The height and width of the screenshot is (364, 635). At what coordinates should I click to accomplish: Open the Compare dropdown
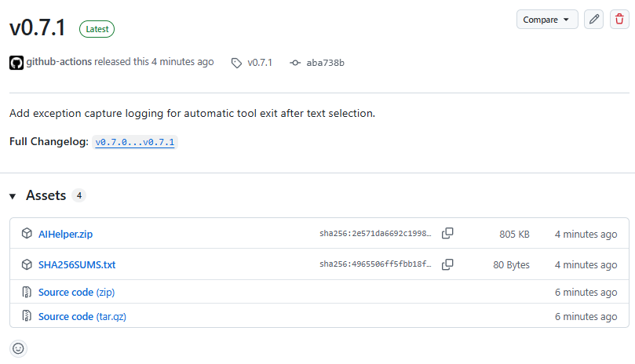pos(547,20)
